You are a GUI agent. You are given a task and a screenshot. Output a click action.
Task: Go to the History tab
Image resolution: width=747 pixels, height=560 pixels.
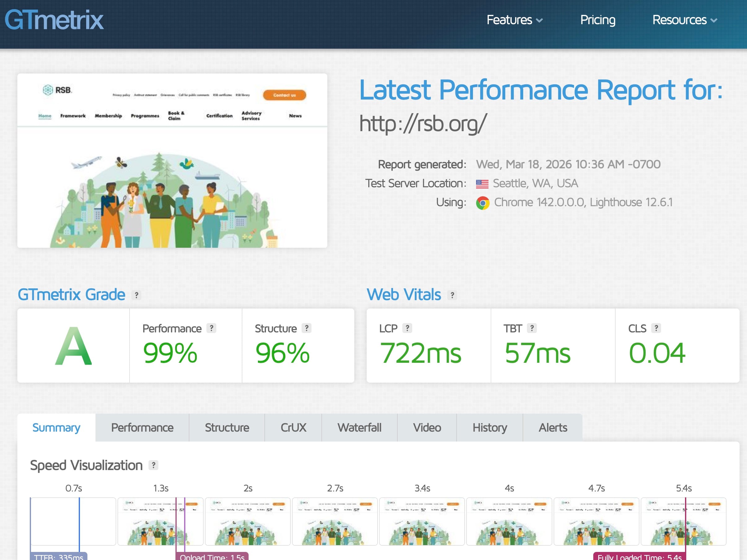click(489, 428)
